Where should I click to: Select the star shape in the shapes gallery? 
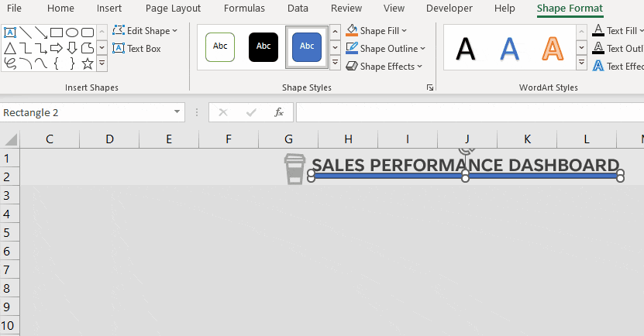tap(87, 63)
